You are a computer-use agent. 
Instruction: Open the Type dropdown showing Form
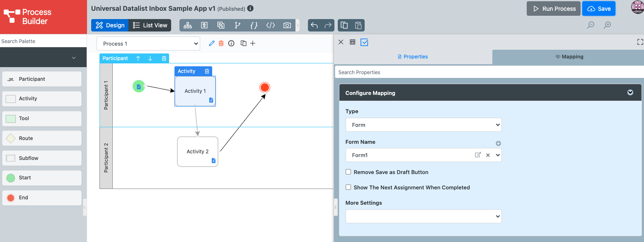(x=423, y=125)
